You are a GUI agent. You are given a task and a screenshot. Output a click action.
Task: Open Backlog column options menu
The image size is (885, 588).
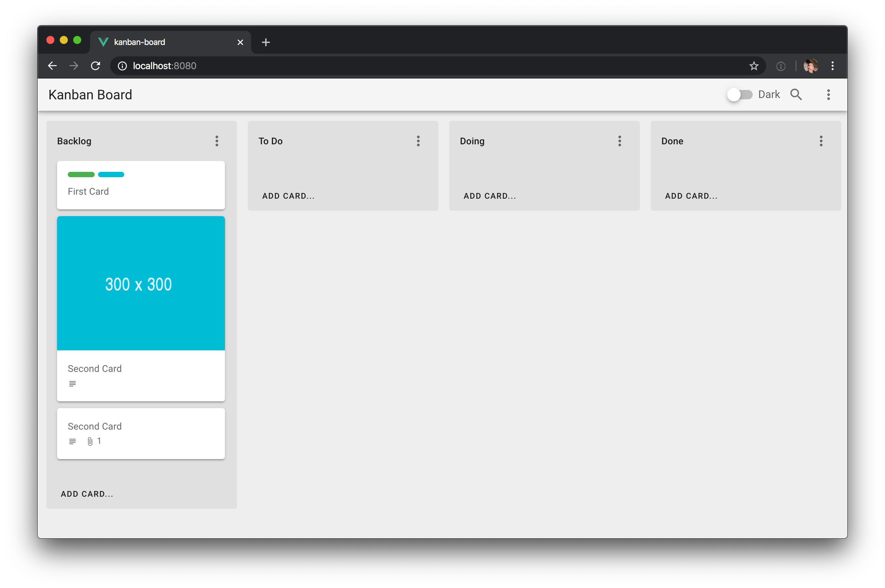[217, 141]
